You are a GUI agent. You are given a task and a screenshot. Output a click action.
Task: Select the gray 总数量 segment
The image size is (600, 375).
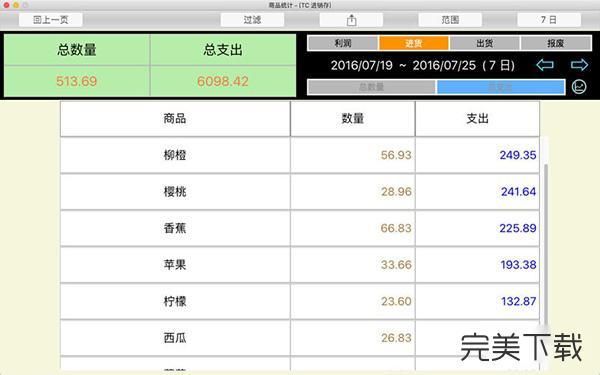coord(372,87)
